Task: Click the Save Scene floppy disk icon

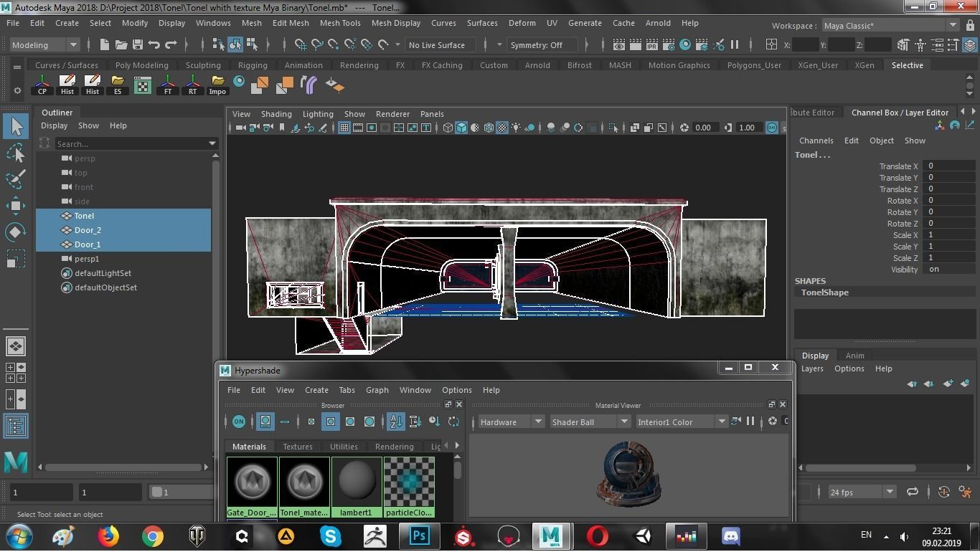Action: (x=138, y=45)
